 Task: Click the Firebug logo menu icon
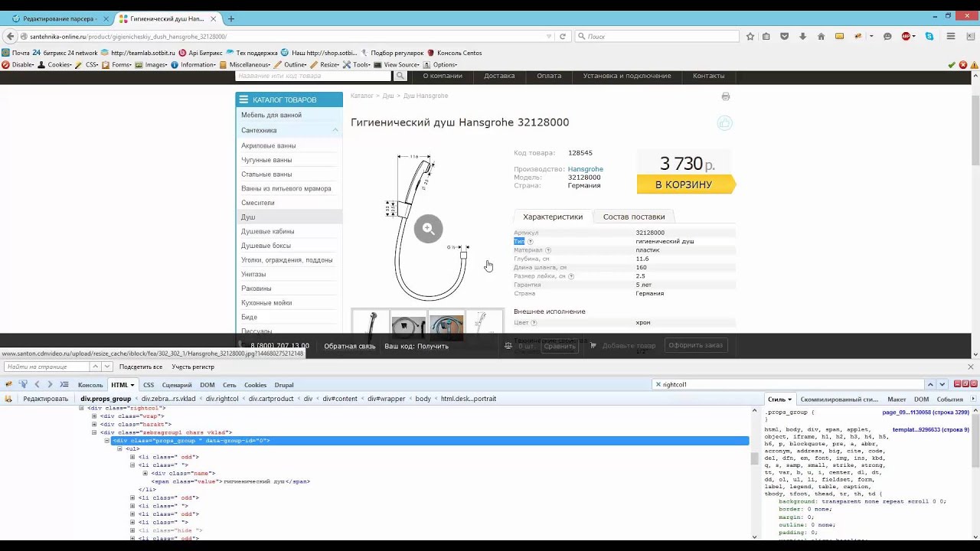[8, 384]
